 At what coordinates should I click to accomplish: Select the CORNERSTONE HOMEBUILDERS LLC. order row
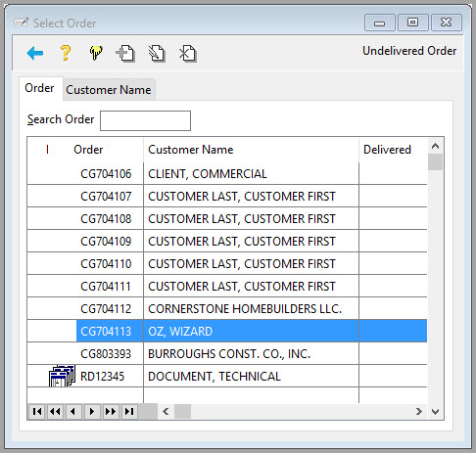pyautogui.click(x=227, y=308)
